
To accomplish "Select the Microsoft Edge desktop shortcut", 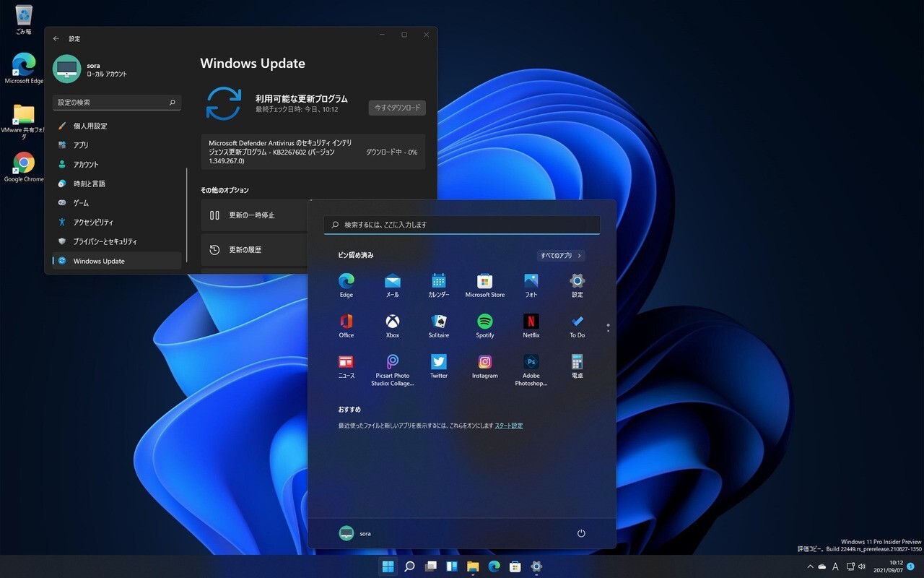I will 24,69.
